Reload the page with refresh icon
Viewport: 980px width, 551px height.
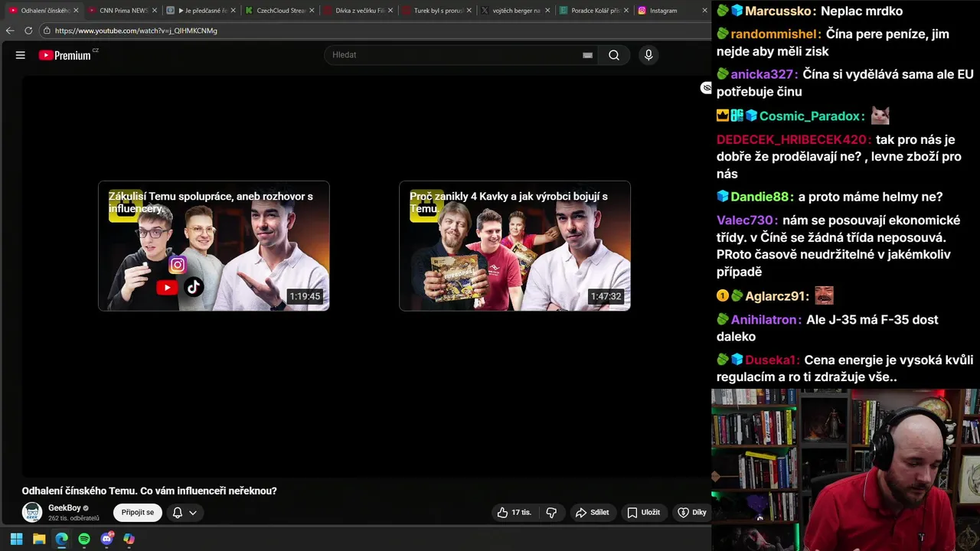click(28, 31)
